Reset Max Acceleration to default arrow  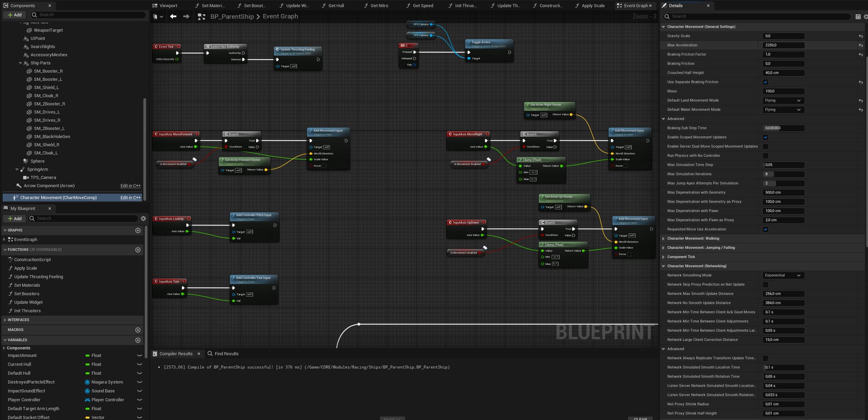click(x=861, y=45)
